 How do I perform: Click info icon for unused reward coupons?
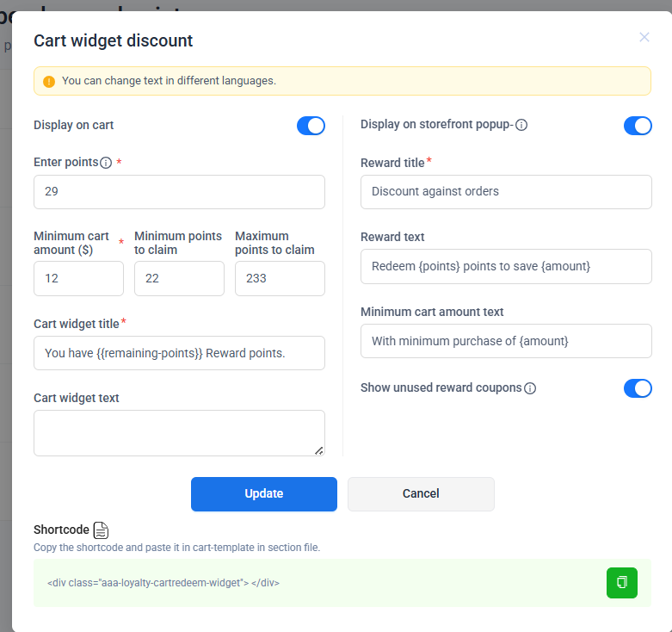pyautogui.click(x=530, y=388)
